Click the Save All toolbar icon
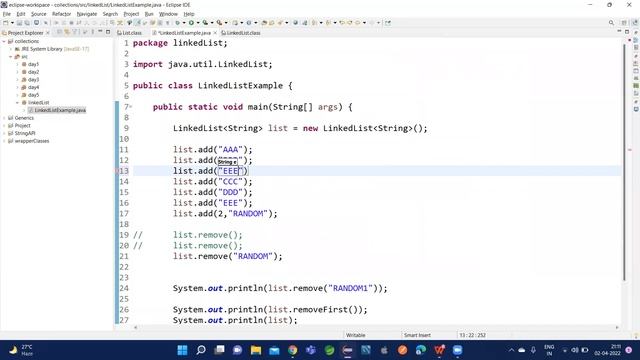This screenshot has width=640, height=360. point(27,23)
